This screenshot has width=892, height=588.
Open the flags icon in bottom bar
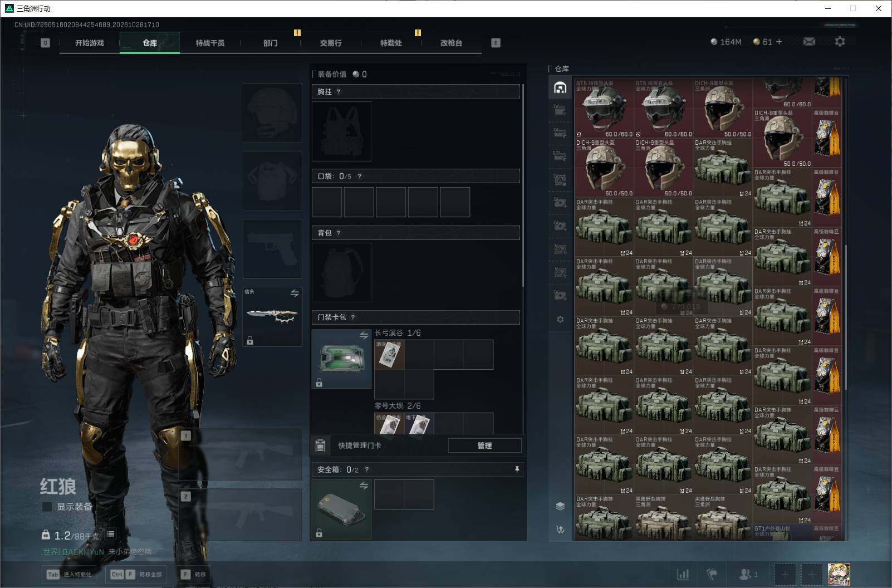coord(712,574)
